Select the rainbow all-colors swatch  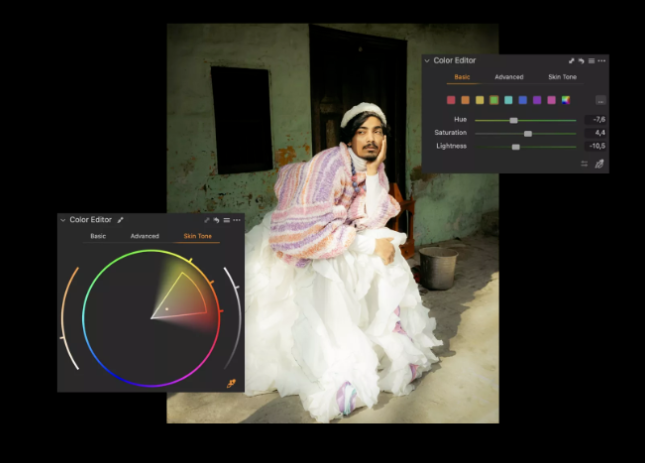click(x=566, y=100)
